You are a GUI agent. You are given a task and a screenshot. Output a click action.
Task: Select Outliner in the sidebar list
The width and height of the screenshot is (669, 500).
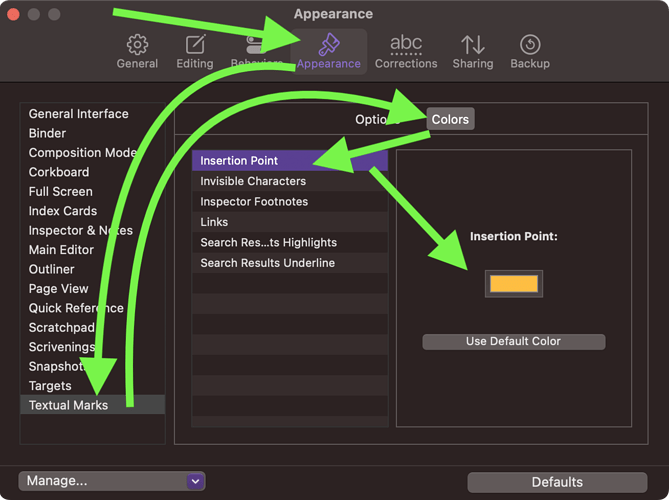(93, 270)
